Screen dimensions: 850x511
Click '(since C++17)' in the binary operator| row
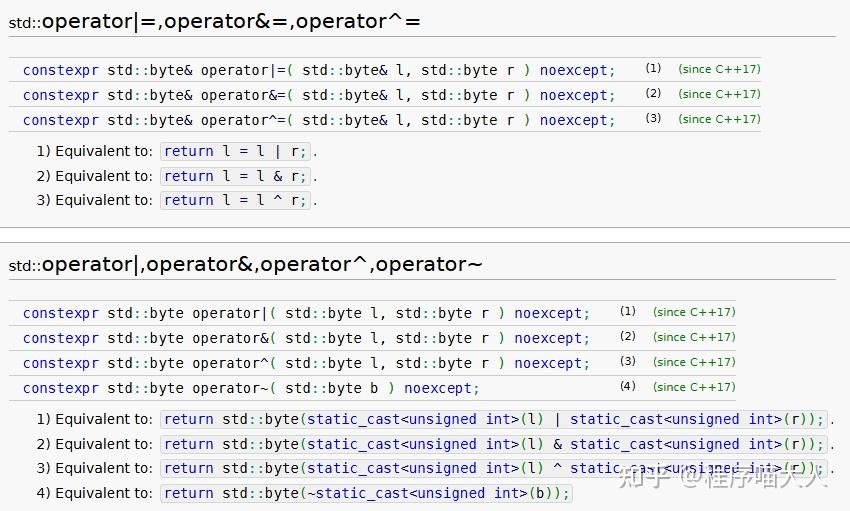pos(694,312)
